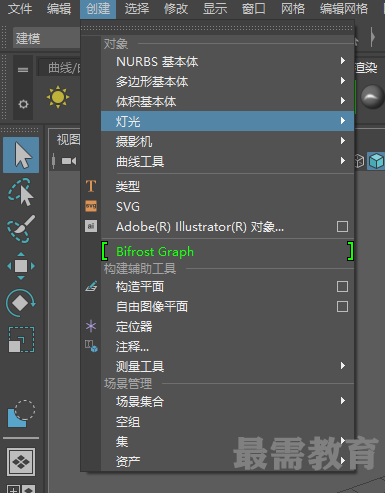Click the ai Illustrator icon
The width and height of the screenshot is (385, 493).
tap(91, 226)
